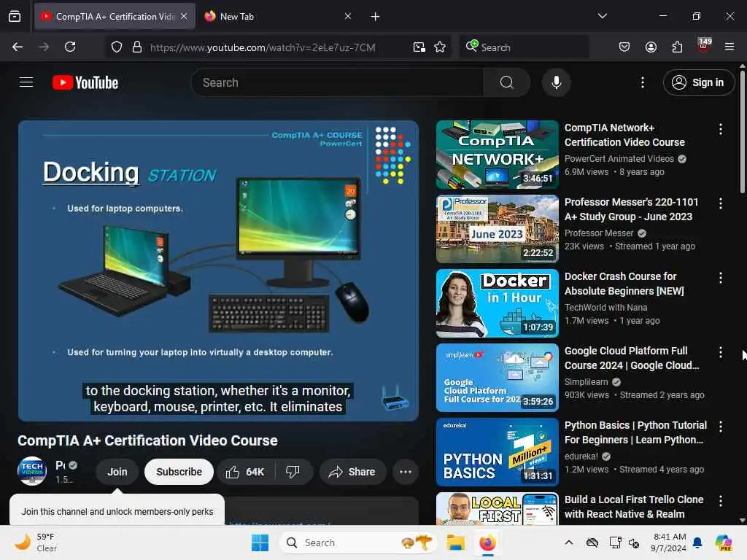Open options for Trello Clone video
This screenshot has height=560, width=747.
point(720,500)
